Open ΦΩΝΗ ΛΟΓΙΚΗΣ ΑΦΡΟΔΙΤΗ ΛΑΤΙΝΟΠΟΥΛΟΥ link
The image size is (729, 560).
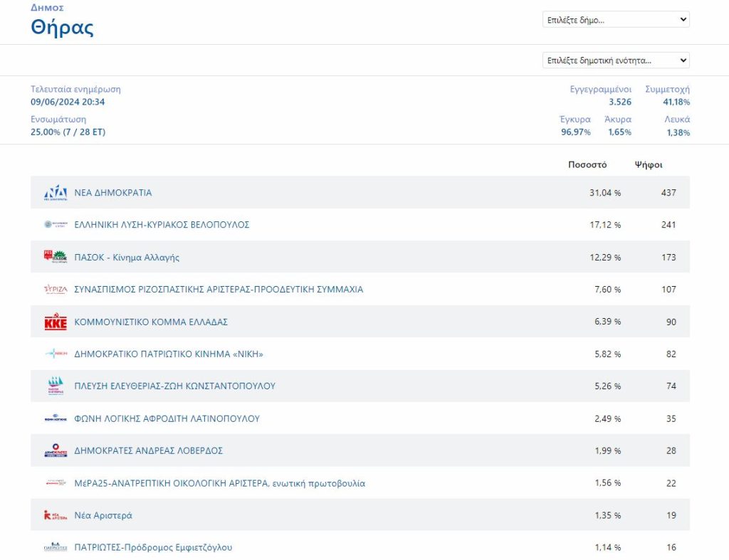[167, 418]
